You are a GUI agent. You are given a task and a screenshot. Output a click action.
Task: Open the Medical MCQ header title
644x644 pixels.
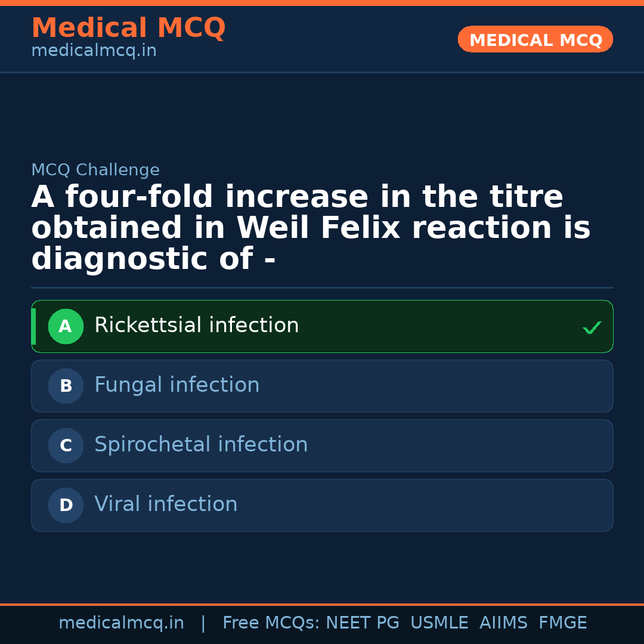point(128,28)
